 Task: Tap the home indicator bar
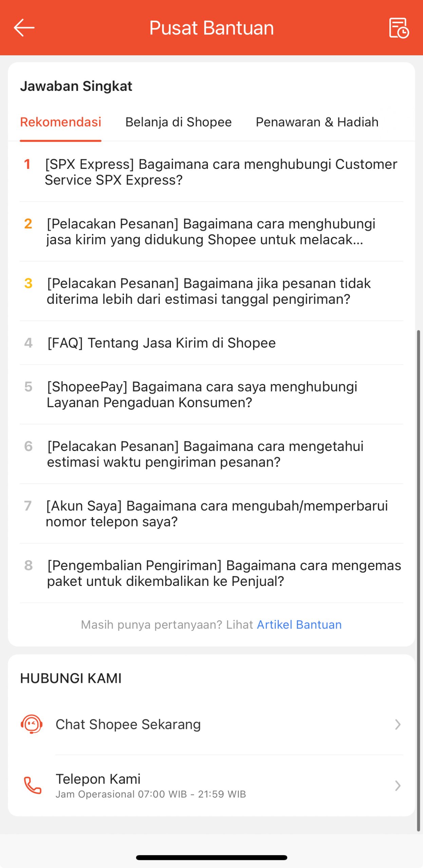tap(211, 857)
